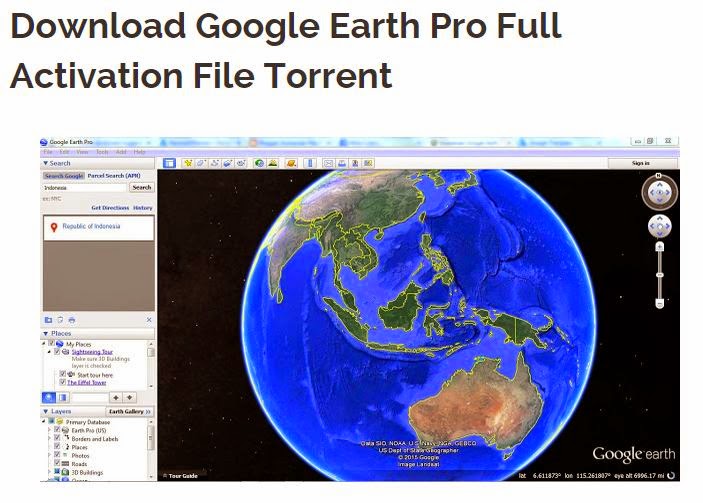Click the Tour Guide bar
The width and height of the screenshot is (703, 503).
click(x=182, y=476)
